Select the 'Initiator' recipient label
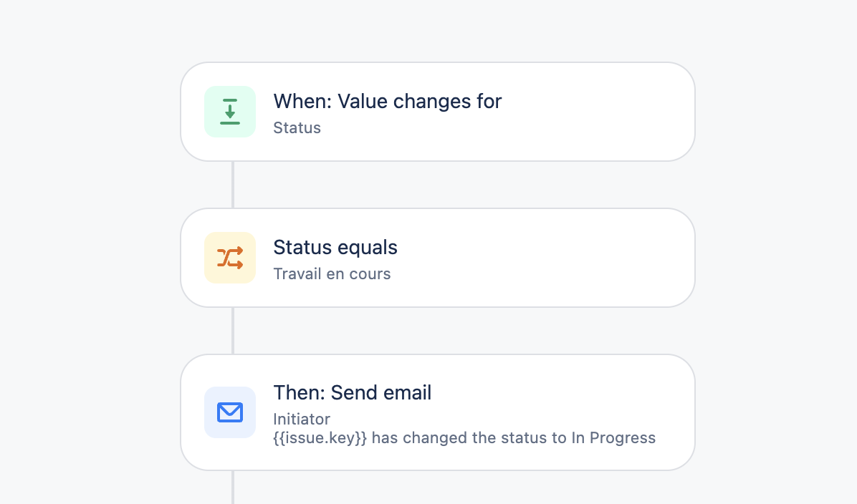The width and height of the screenshot is (857, 504). coord(301,419)
